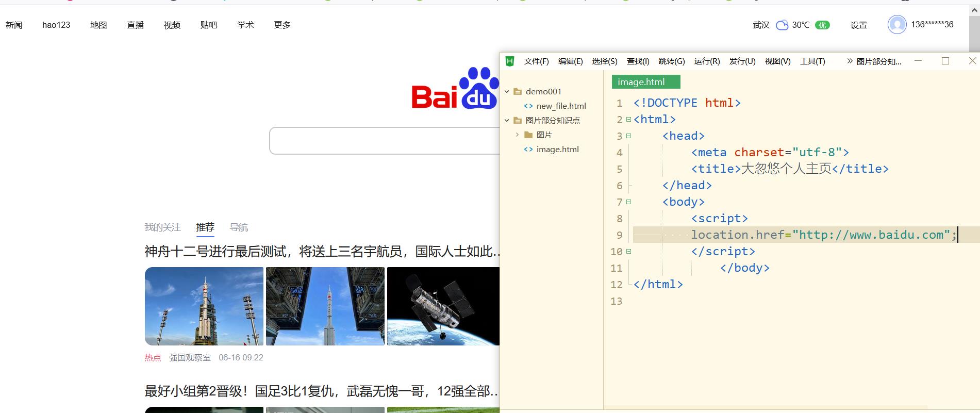Open the 编辑(E) menu
The image size is (980, 413).
570,61
